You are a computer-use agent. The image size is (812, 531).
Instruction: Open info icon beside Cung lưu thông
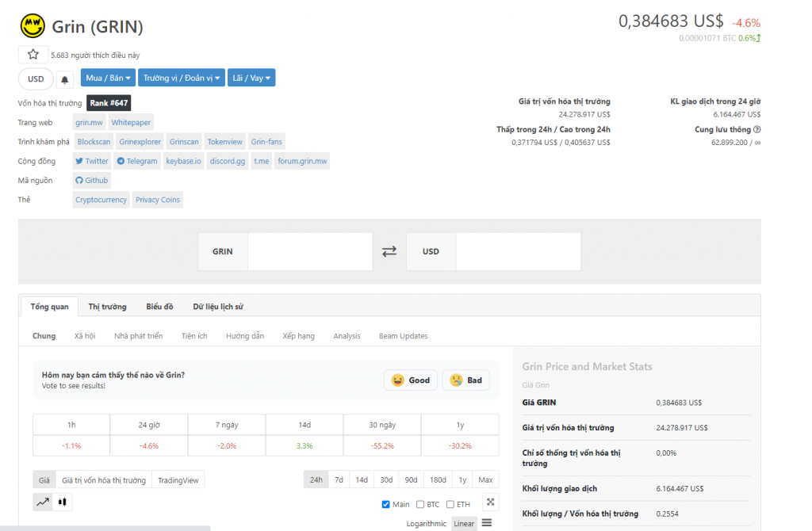pyautogui.click(x=756, y=129)
